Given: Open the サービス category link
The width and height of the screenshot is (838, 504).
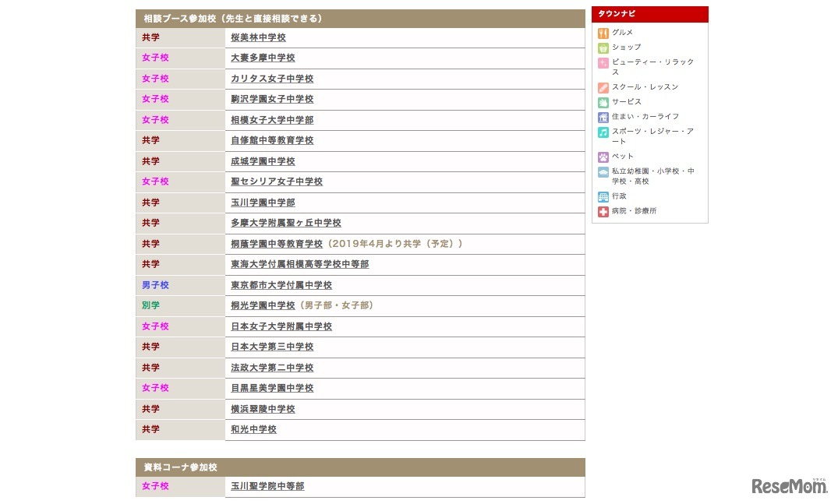Looking at the screenshot, I should pyautogui.click(x=627, y=101).
